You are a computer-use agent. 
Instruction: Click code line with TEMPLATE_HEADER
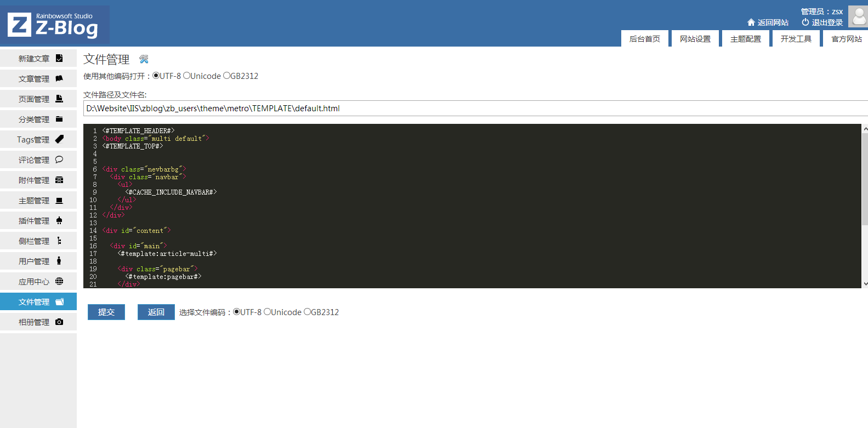tap(138, 131)
